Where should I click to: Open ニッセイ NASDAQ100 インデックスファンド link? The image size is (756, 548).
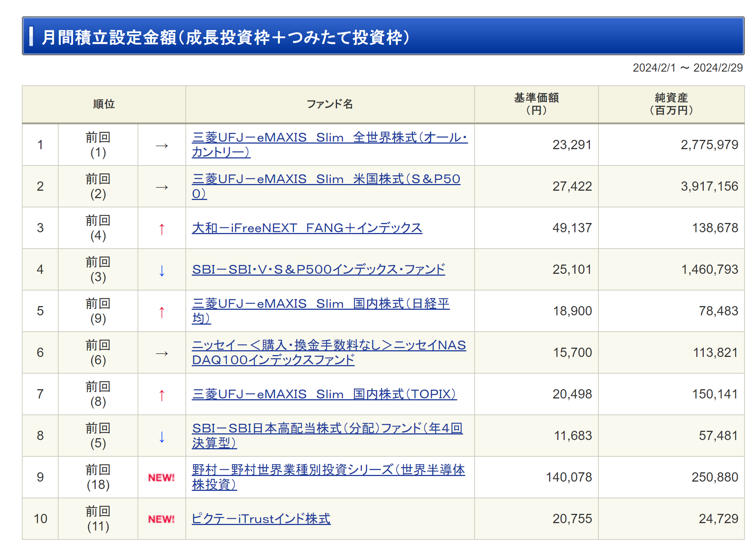(x=329, y=345)
